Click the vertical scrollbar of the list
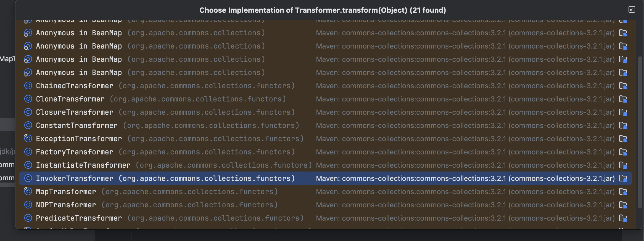 [x=640, y=132]
